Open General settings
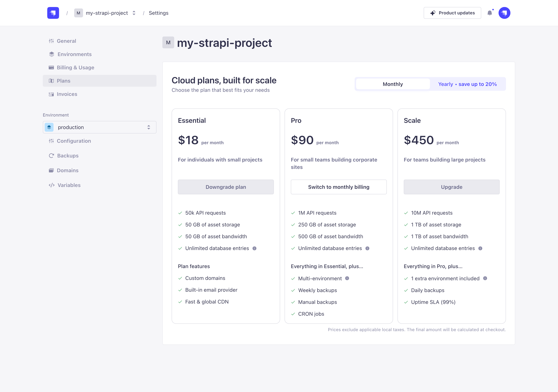558x392 pixels. tap(100, 41)
